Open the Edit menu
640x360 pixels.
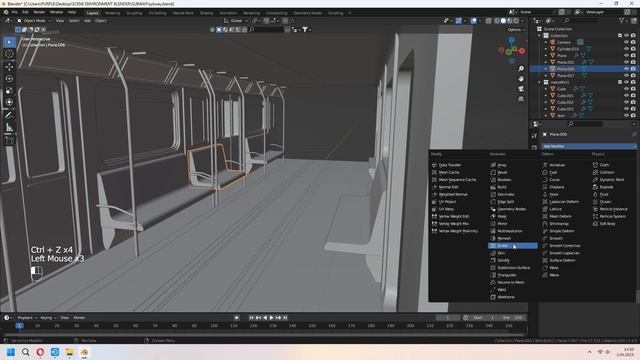pyautogui.click(x=25, y=13)
